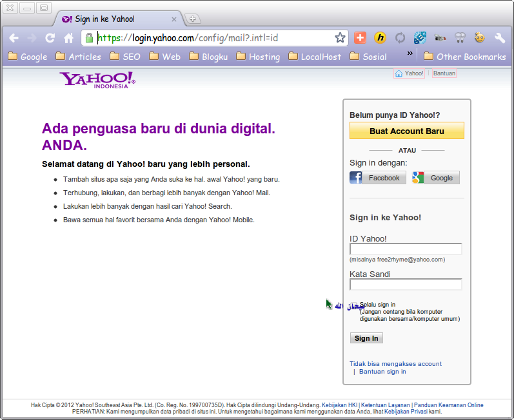Bookmark this page with the star icon
Screen dimensions: 514x420
(340, 38)
